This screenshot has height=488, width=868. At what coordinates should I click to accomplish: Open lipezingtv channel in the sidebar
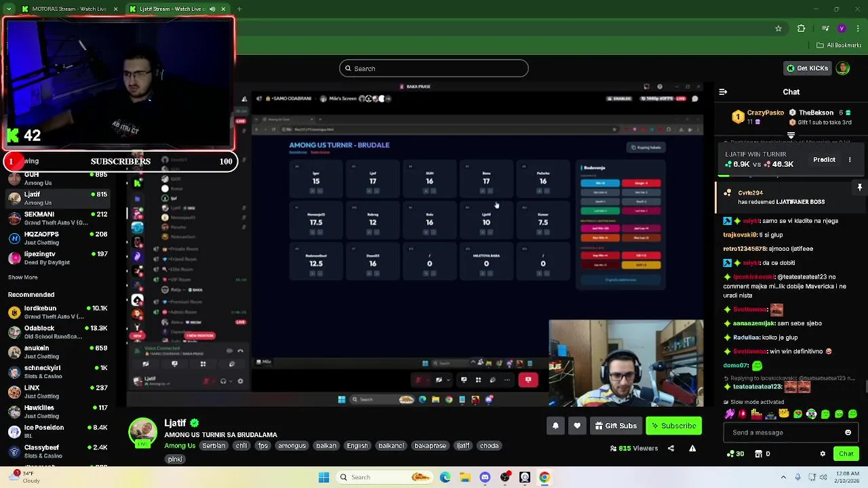click(58, 258)
